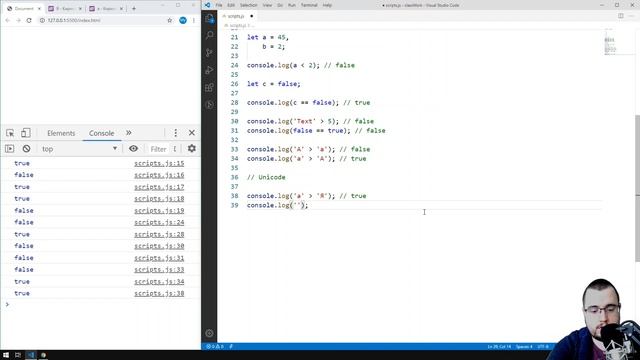Click the Chrome address bar
The image size is (640, 360).
106,20
